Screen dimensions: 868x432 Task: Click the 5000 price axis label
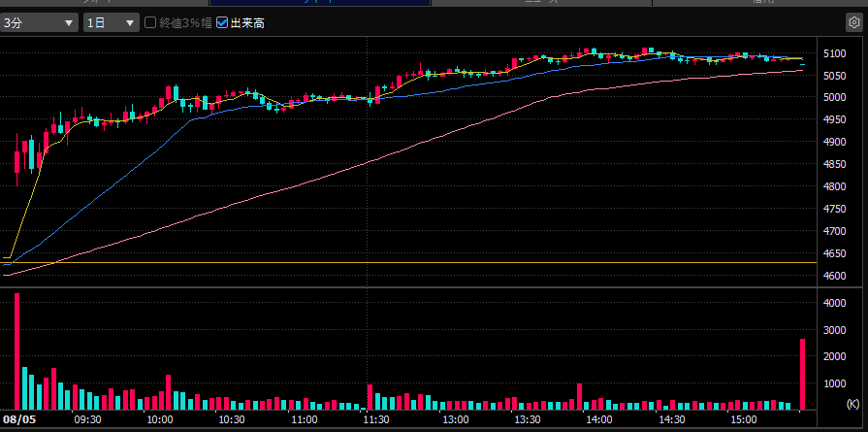[x=834, y=98]
